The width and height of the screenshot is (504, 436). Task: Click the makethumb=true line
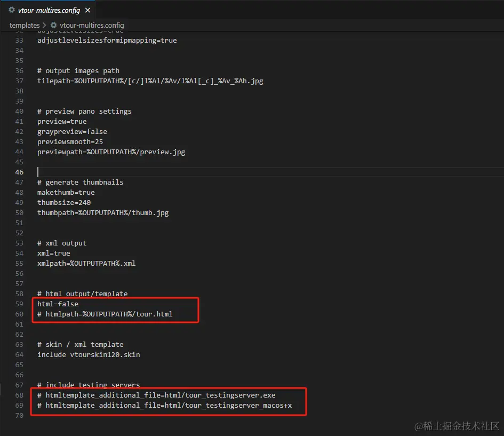tap(66, 192)
